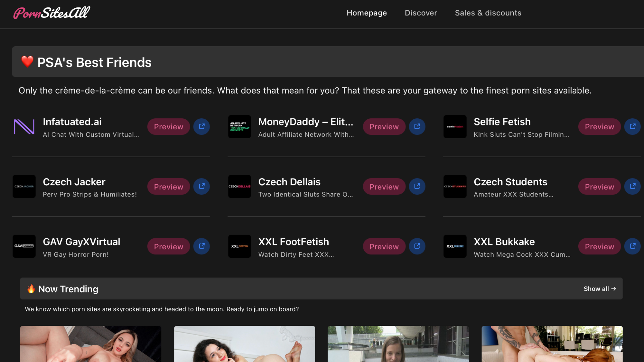The height and width of the screenshot is (362, 644).
Task: Click 'Perv Pro Strips & Humiliates!' description
Action: click(90, 194)
